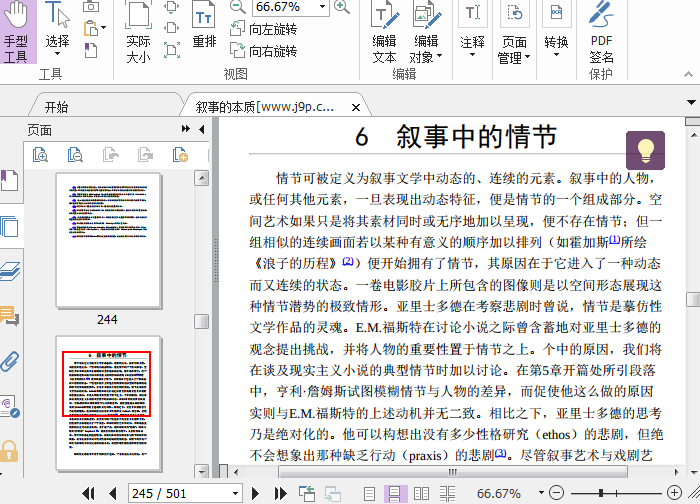Set view to Actual Size (实际大小)
700x504 pixels.
pyautogui.click(x=138, y=32)
